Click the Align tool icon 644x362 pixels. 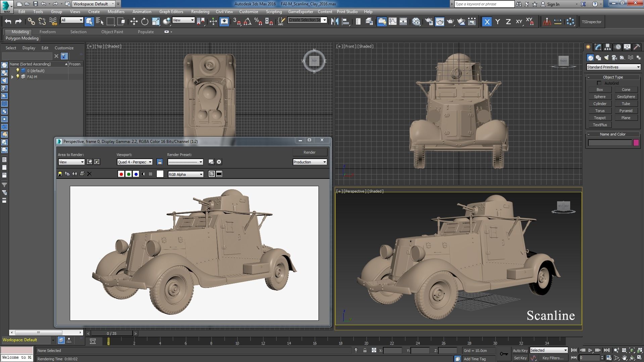coord(346,22)
